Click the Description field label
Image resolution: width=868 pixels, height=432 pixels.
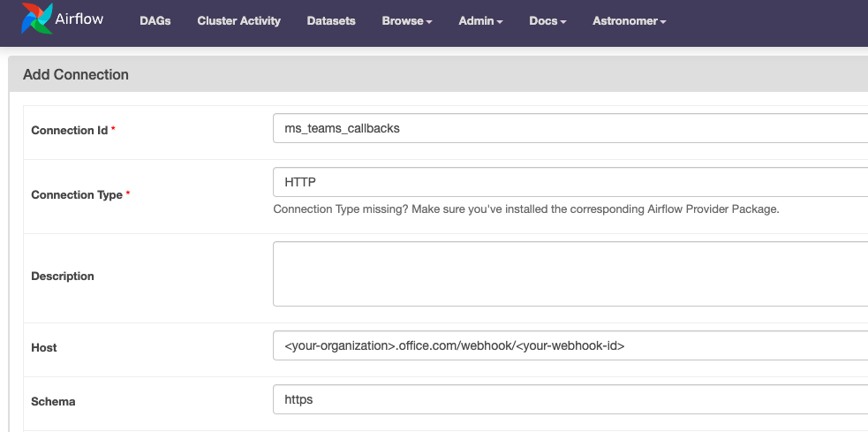coord(62,276)
